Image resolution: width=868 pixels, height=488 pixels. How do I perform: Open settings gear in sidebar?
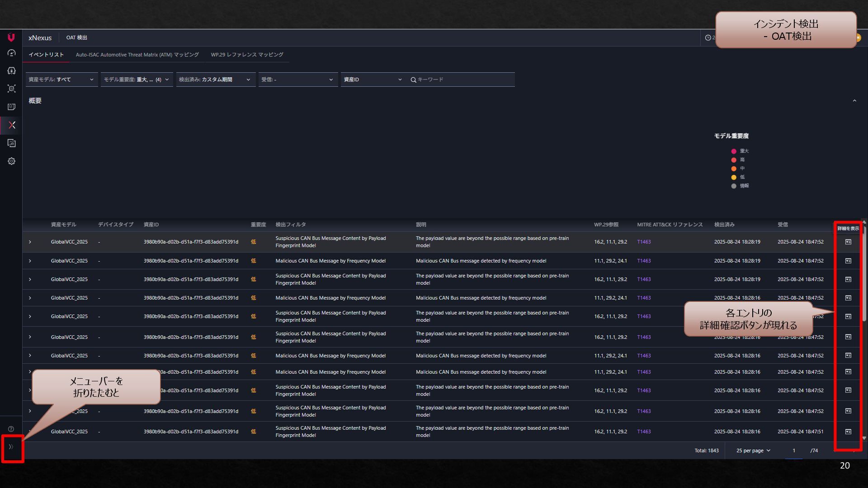tap(11, 161)
